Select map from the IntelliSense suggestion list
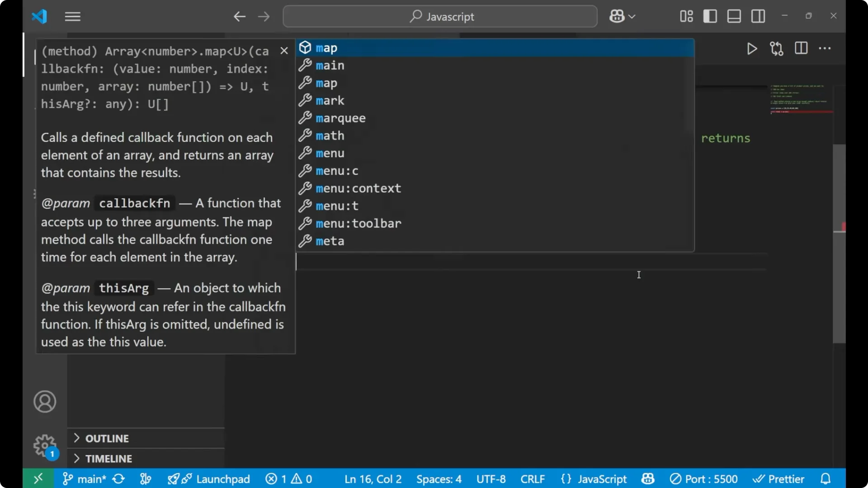Screen dimensions: 868x488 pos(326,47)
